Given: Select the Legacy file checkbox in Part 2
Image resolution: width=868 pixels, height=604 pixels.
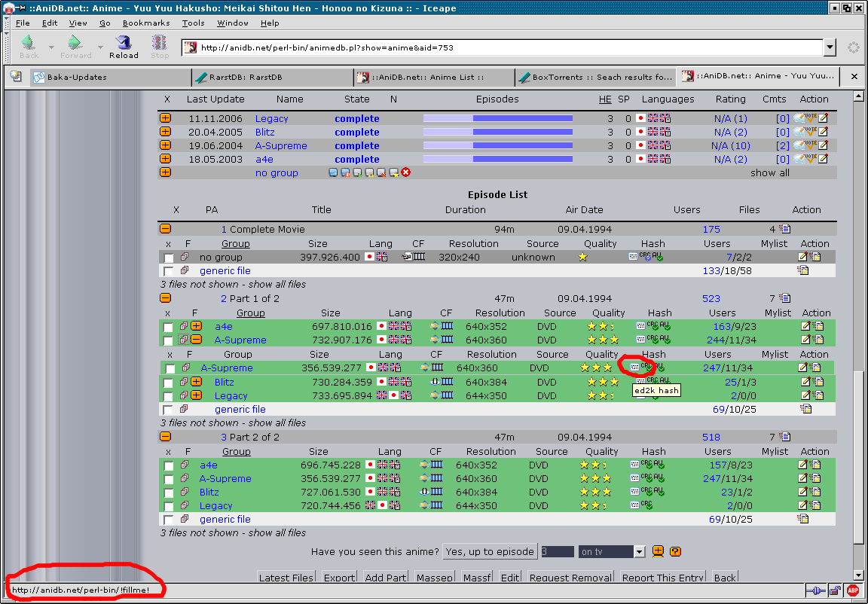Looking at the screenshot, I should 169,506.
